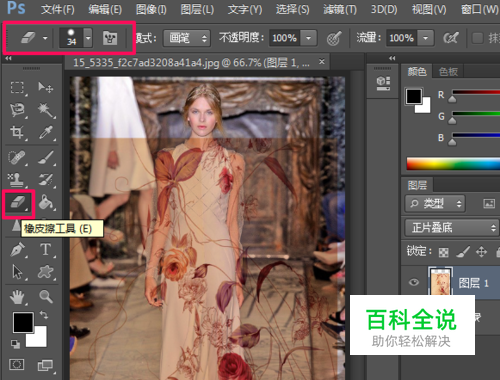Collapse the right panel dock arrows
This screenshot has height=380, width=500.
392,58
